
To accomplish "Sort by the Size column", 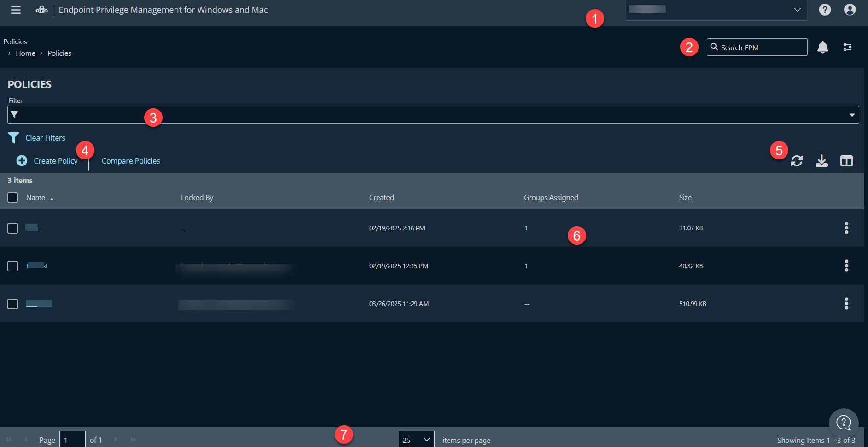I will click(x=685, y=198).
